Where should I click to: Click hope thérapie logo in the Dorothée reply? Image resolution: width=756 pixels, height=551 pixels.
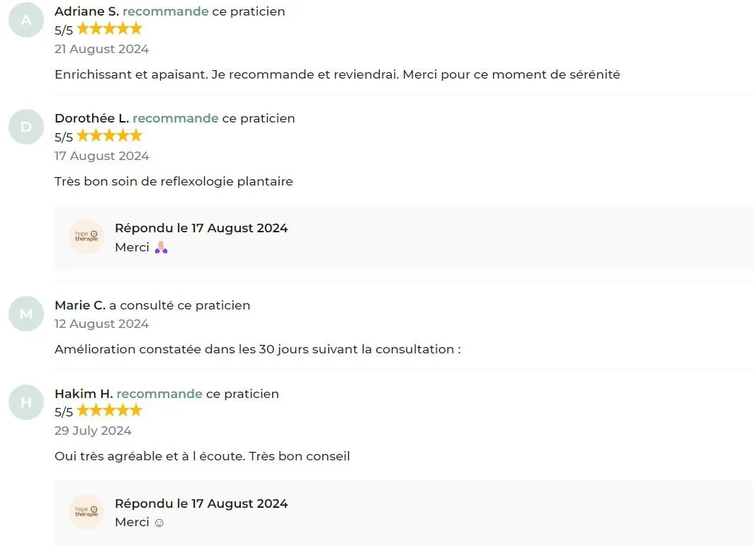[x=86, y=237]
